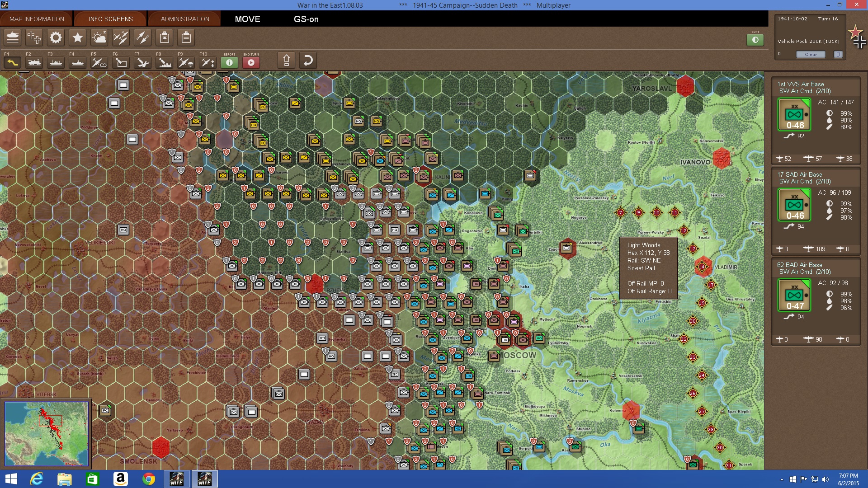The image size is (868, 488).
Task: Select the 62 BAD Air Base unit counter
Action: click(794, 295)
